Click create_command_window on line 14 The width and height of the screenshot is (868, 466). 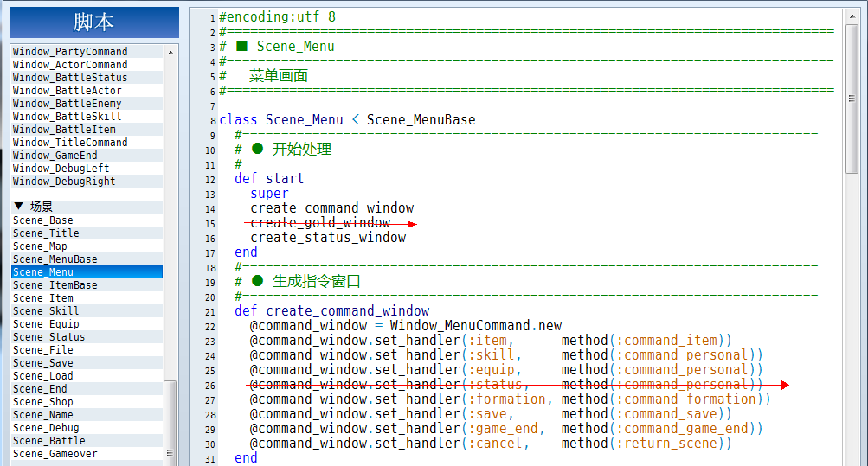[x=332, y=208]
